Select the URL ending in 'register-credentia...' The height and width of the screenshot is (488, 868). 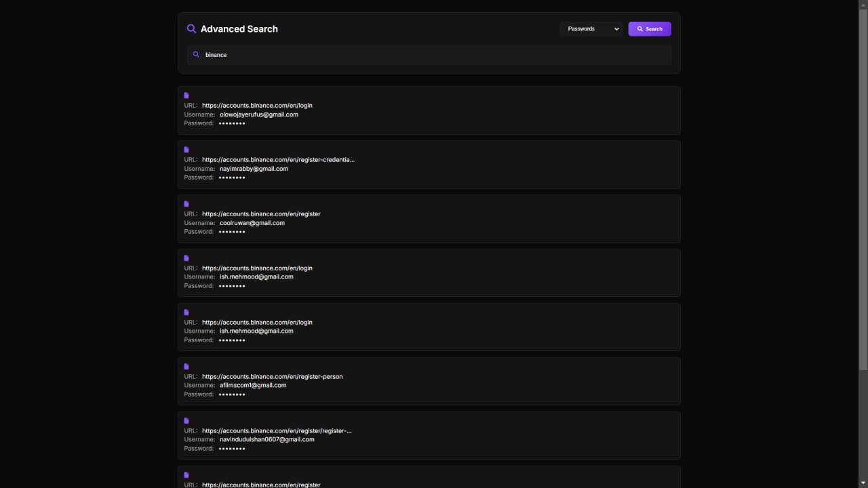[278, 160]
